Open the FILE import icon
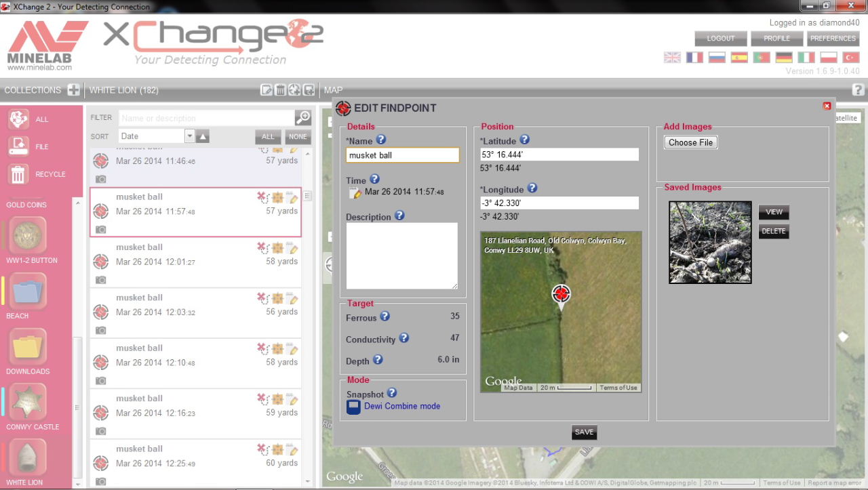 click(18, 146)
